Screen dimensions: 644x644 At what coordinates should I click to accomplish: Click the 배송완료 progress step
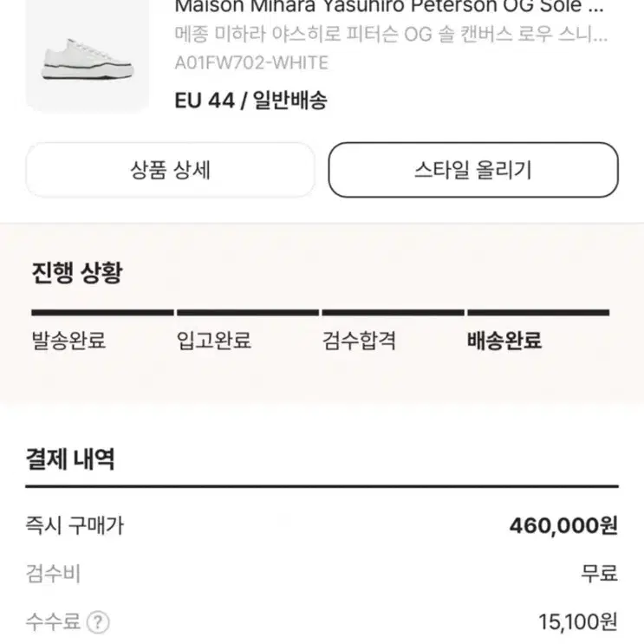504,340
